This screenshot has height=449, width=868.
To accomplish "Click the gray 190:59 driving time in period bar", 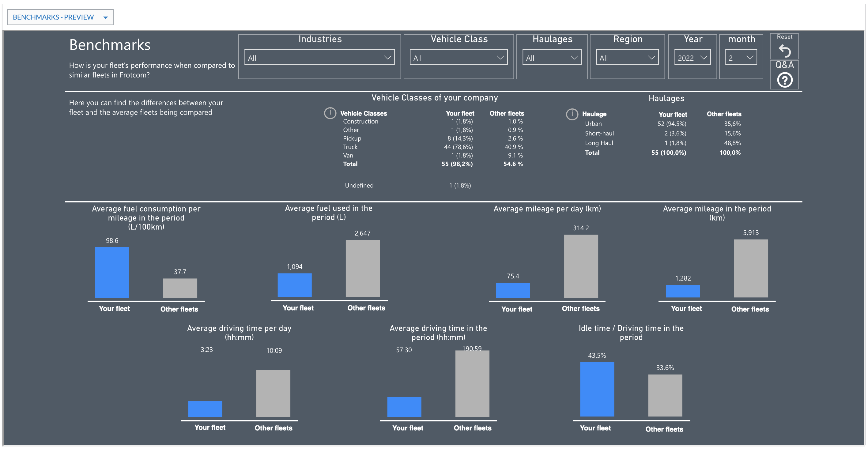I will [472, 384].
